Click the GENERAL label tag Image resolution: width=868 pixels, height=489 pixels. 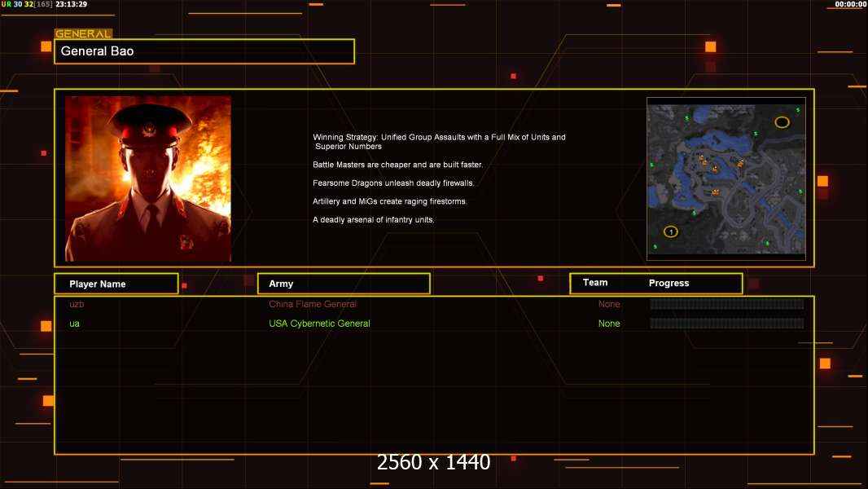pyautogui.click(x=83, y=33)
